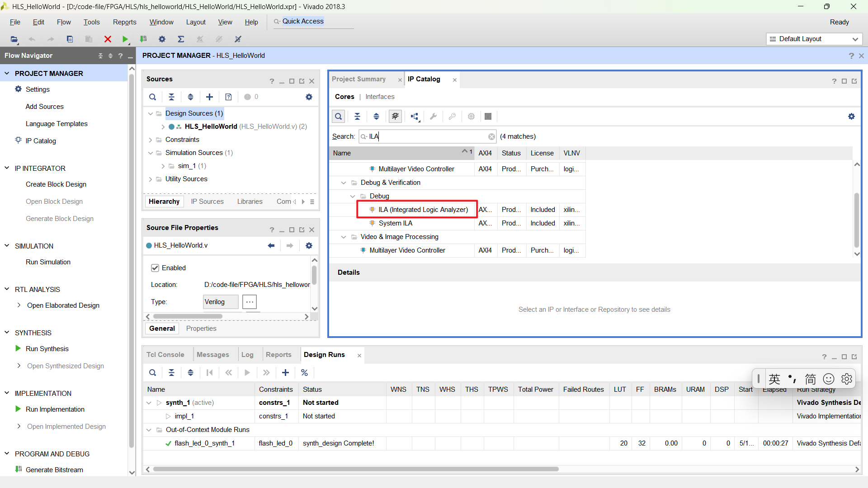This screenshot has height=488, width=868.
Task: Add sources with the plus icon
Action: pyautogui.click(x=209, y=97)
